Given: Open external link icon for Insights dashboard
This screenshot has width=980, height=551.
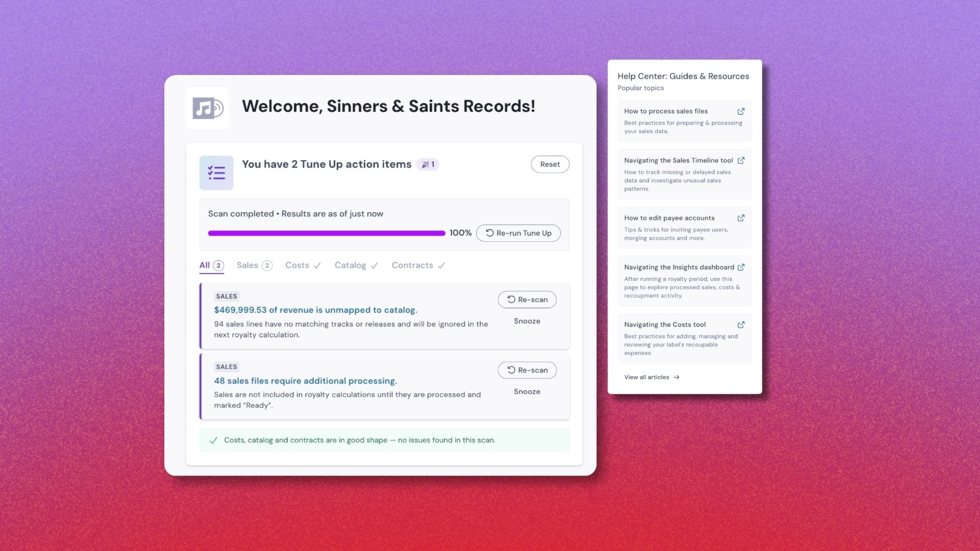Looking at the screenshot, I should click(x=741, y=267).
